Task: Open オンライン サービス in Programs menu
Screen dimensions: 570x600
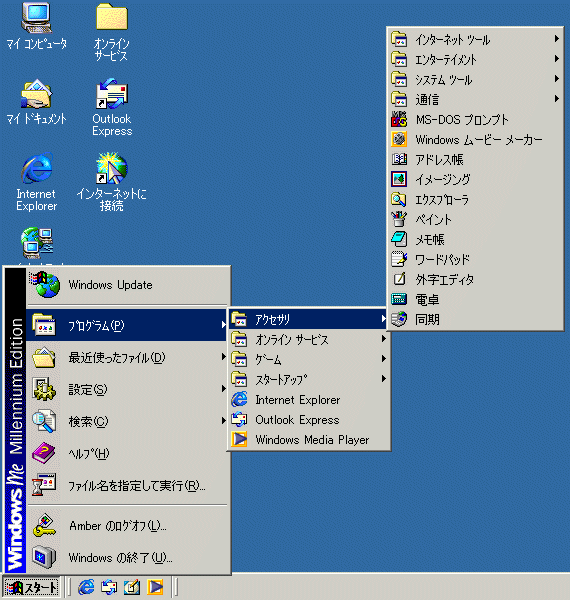Action: [x=309, y=339]
